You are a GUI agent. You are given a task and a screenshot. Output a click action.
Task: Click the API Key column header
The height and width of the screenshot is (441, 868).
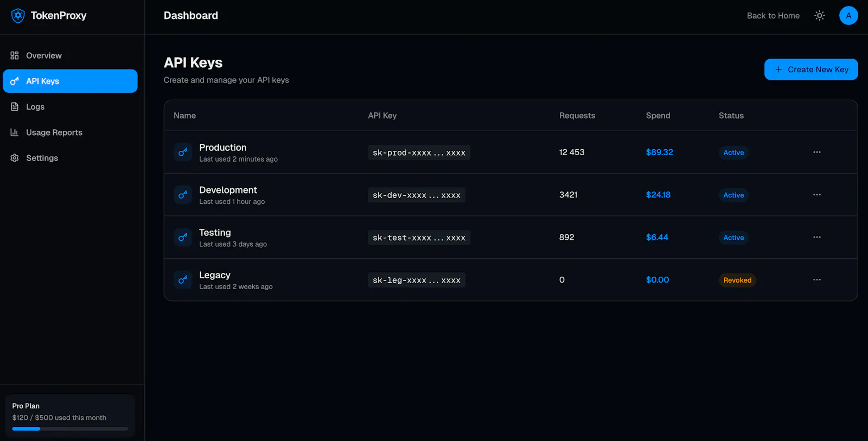(x=382, y=116)
